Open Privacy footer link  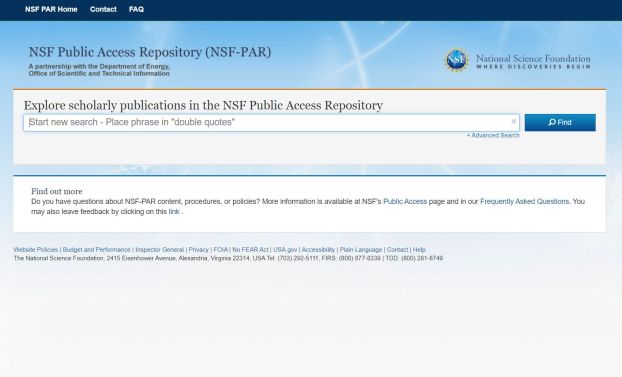tap(198, 250)
